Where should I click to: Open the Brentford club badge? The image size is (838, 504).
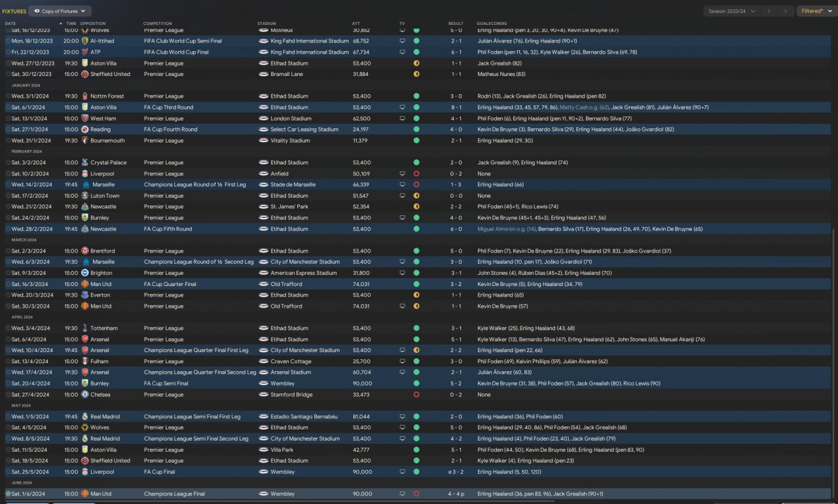[x=85, y=251]
